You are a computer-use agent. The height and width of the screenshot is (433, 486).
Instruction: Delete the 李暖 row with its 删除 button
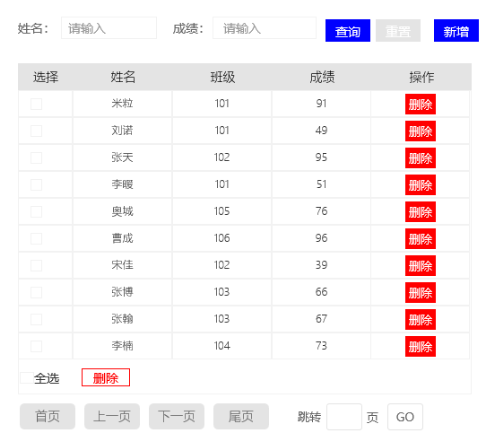pos(420,185)
